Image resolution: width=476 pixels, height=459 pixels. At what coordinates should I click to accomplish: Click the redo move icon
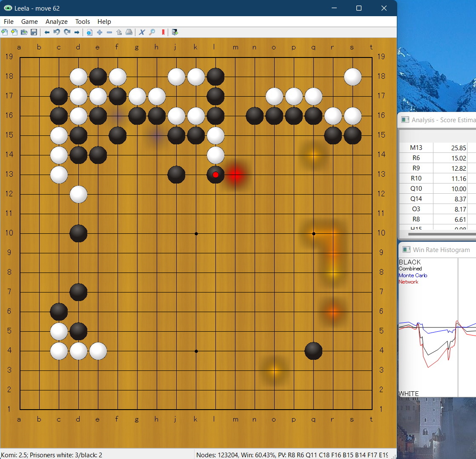67,32
